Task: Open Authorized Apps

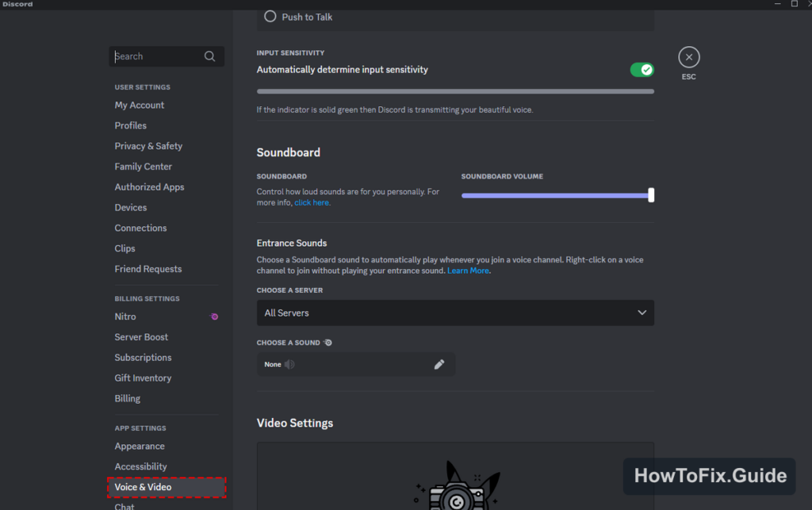Action: pos(149,187)
